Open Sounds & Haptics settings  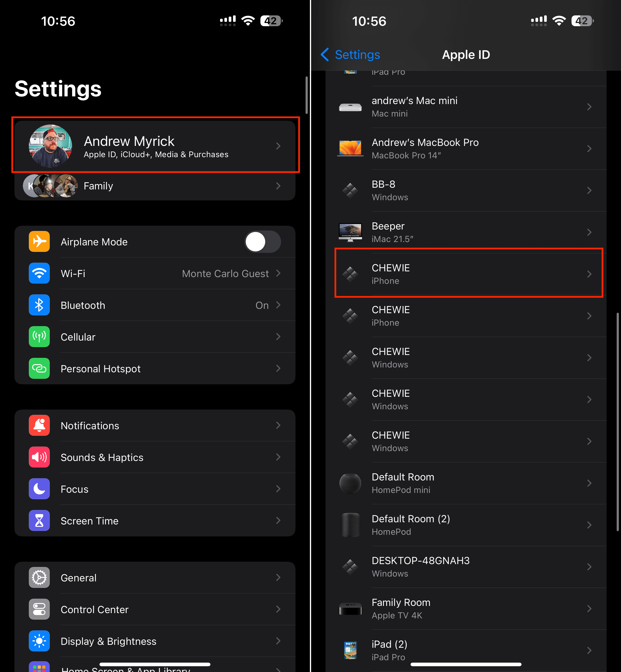click(155, 457)
